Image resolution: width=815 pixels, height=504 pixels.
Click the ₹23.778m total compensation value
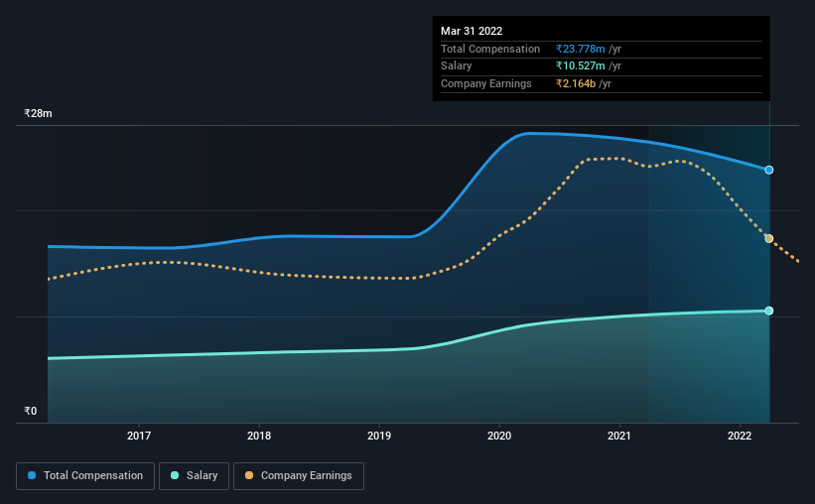coord(580,49)
